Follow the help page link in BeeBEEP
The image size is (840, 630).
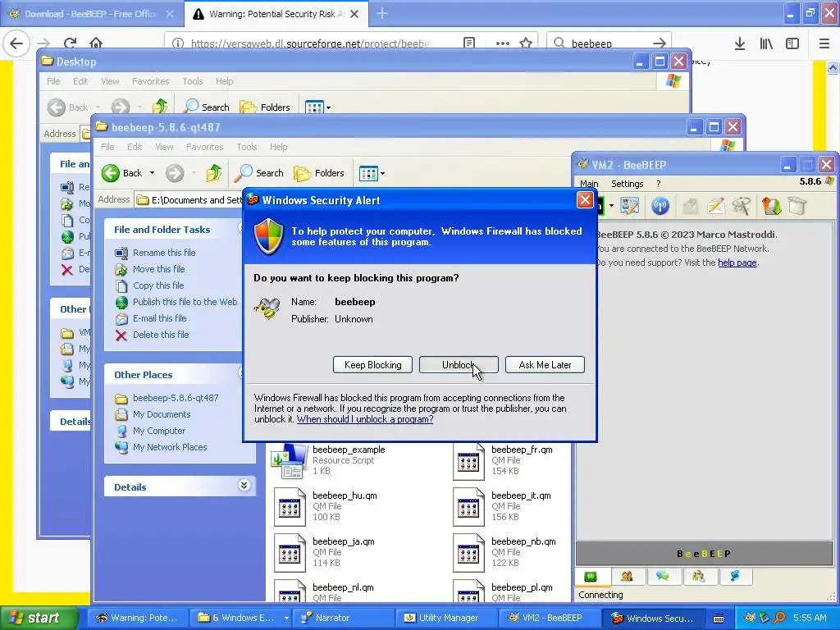tap(737, 262)
